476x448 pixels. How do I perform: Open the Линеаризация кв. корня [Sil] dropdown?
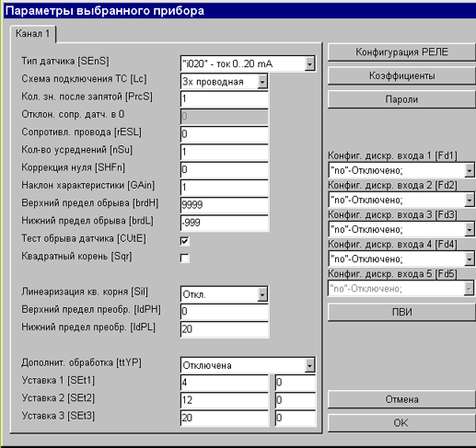point(225,294)
